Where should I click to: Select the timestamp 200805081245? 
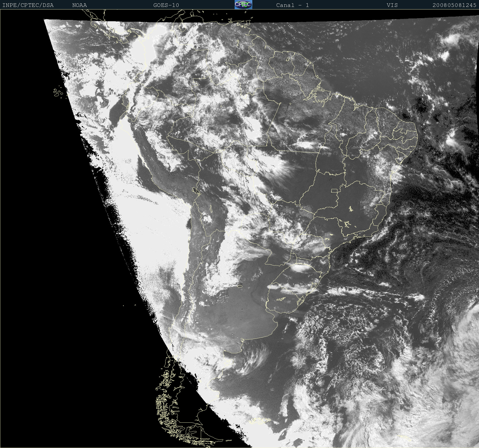point(454,5)
